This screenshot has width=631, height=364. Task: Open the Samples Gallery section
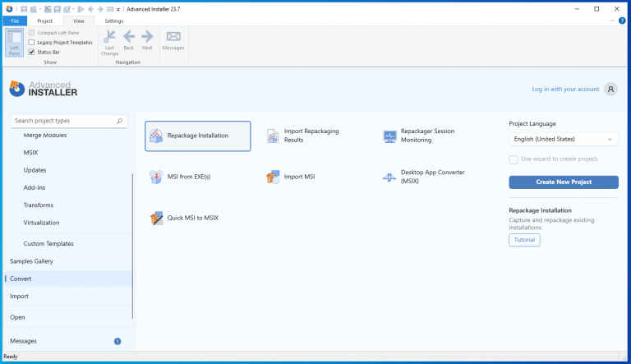[x=31, y=261]
